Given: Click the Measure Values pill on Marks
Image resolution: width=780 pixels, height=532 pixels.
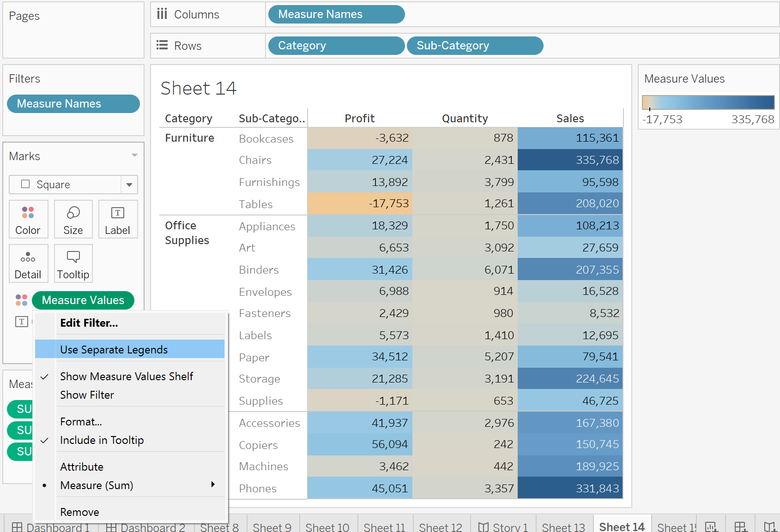Looking at the screenshot, I should coord(83,300).
